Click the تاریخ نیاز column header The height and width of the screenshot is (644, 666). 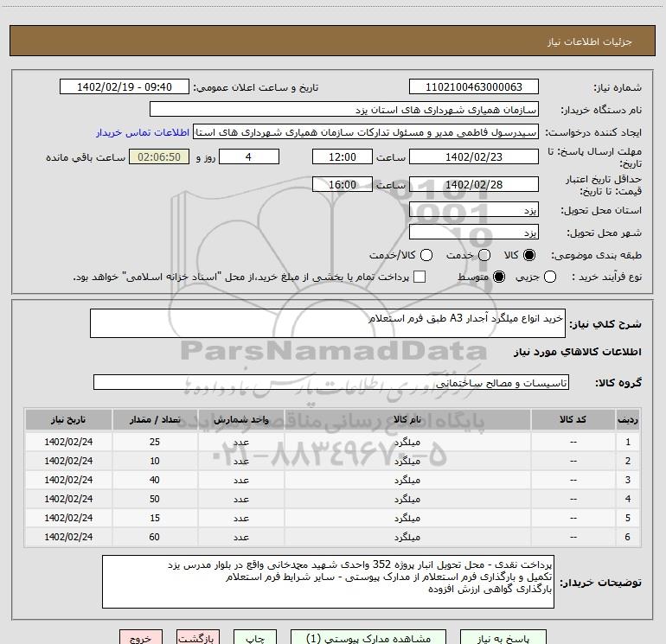tap(68, 419)
